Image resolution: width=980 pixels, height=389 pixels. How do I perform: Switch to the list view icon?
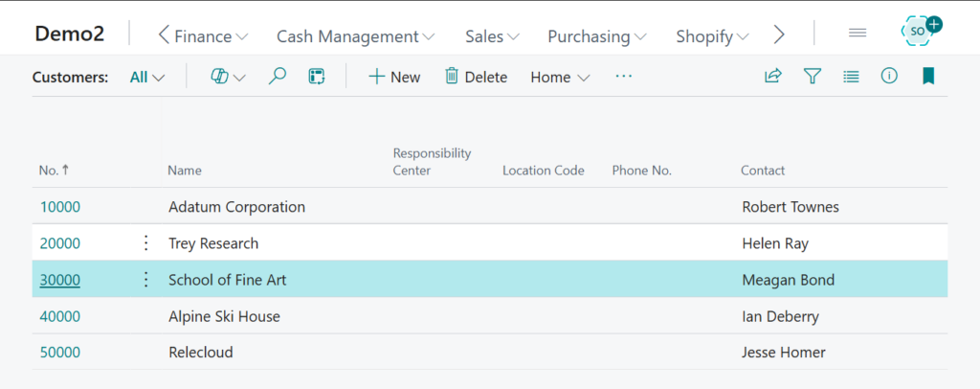coord(851,77)
